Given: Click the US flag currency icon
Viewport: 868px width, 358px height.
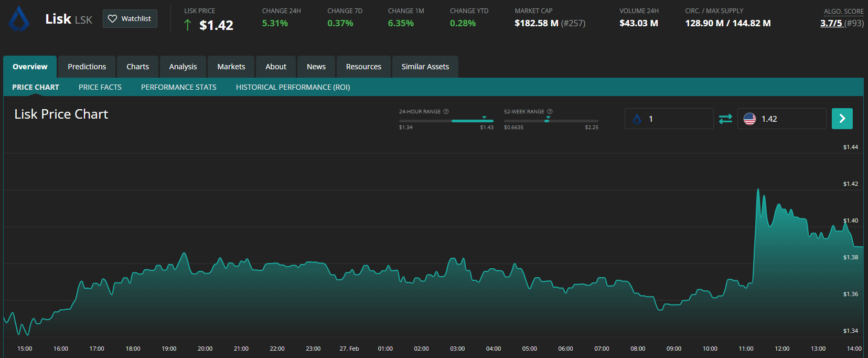Looking at the screenshot, I should (749, 119).
